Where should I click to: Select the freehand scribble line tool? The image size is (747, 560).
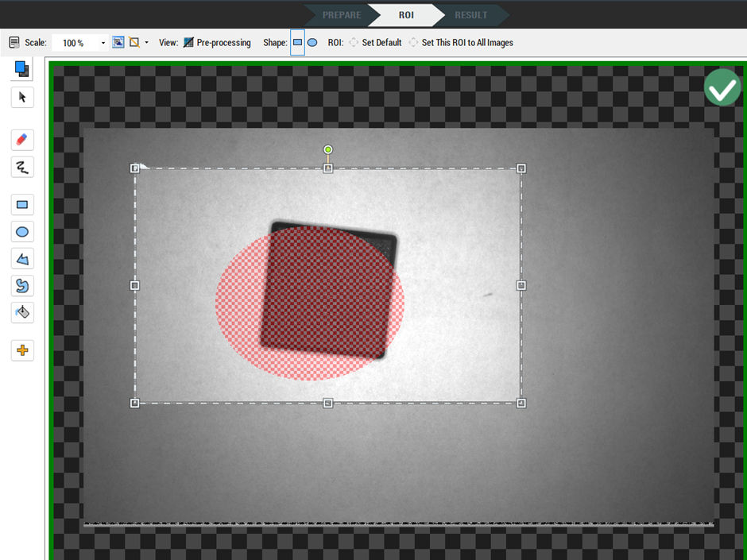pos(22,167)
